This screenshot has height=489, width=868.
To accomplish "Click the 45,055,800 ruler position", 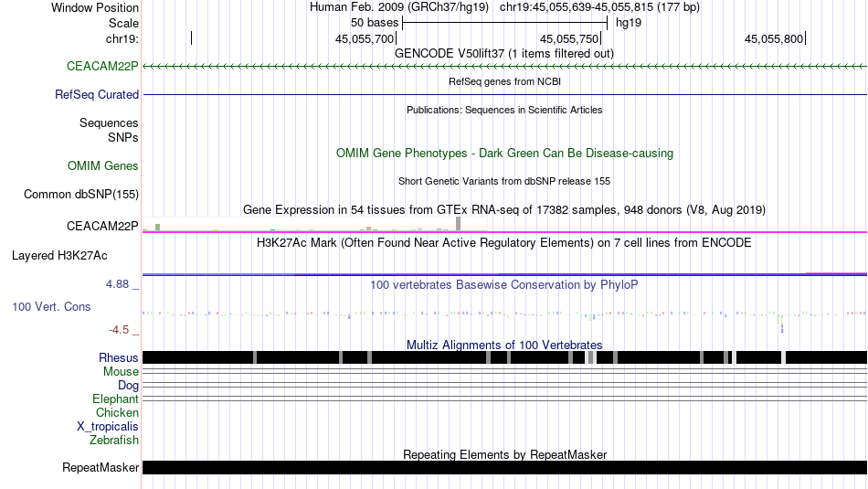I will [x=774, y=38].
